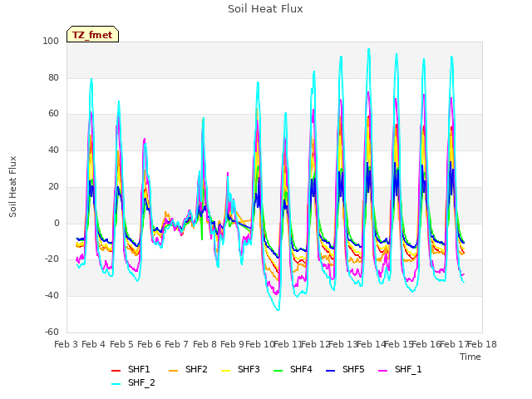Click the SHF5 blue legend swatch
This screenshot has width=532, height=399.
click(331, 371)
